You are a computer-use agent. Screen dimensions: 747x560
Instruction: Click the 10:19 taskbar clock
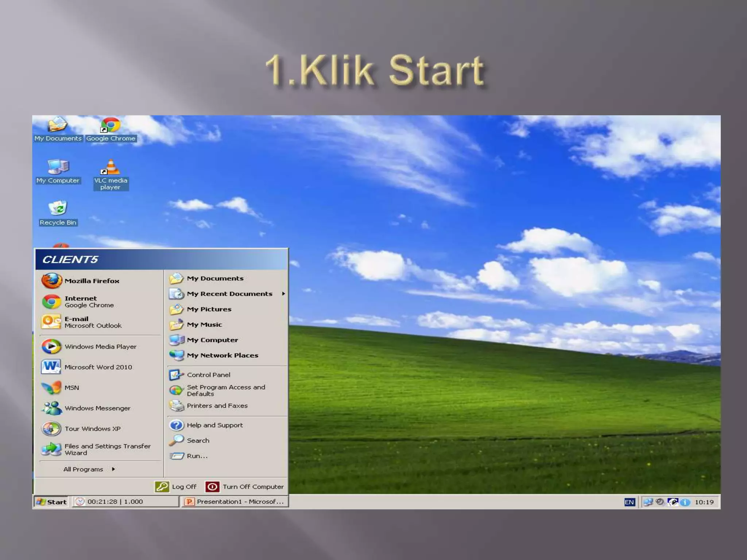click(704, 502)
